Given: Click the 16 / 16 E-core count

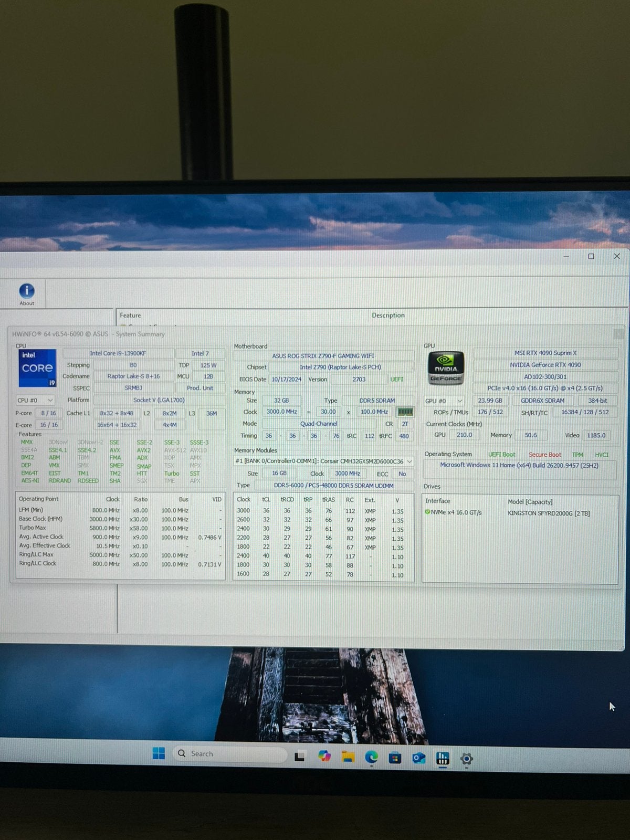Looking at the screenshot, I should (49, 425).
